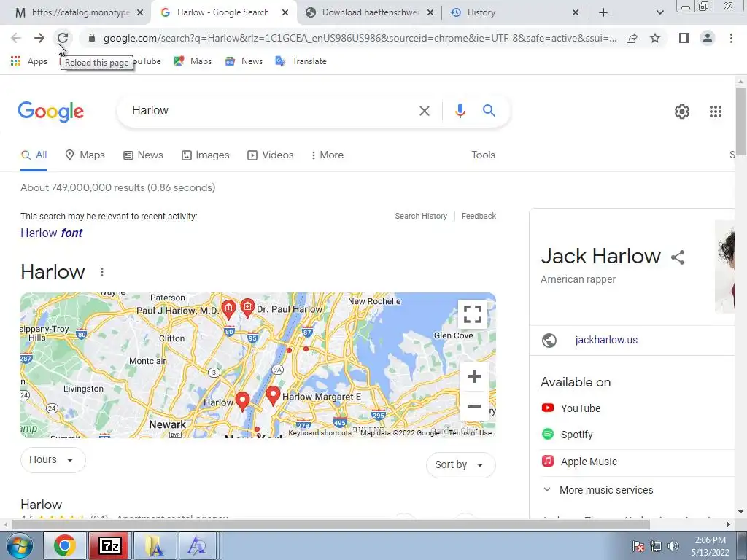This screenshot has width=747, height=560.
Task: Open the Maps bookmark
Action: (x=193, y=61)
